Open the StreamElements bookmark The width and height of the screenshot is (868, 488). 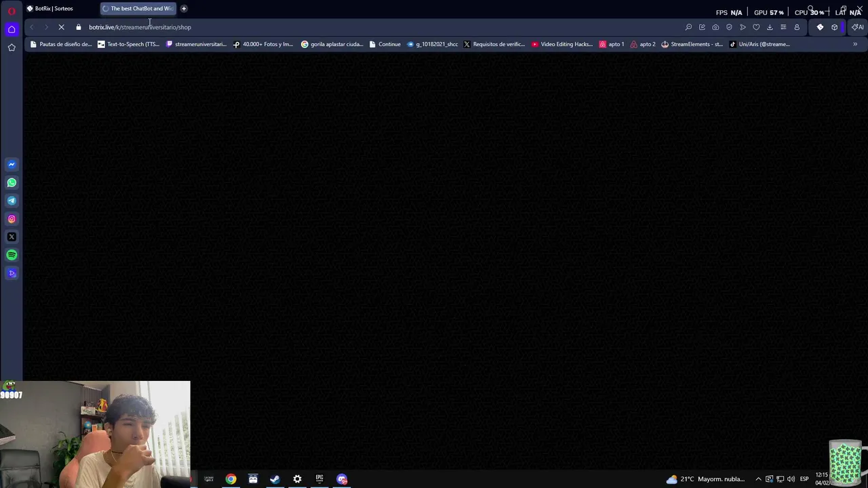(692, 44)
